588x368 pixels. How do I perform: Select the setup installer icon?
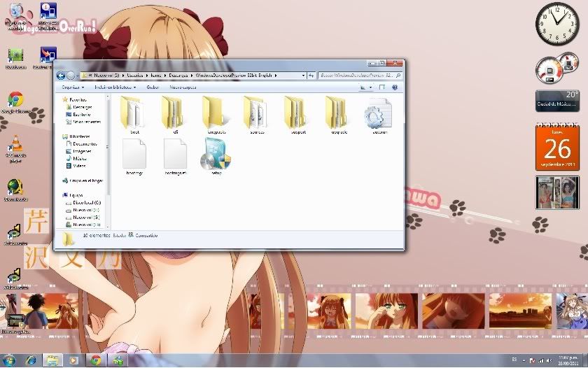pyautogui.click(x=216, y=155)
